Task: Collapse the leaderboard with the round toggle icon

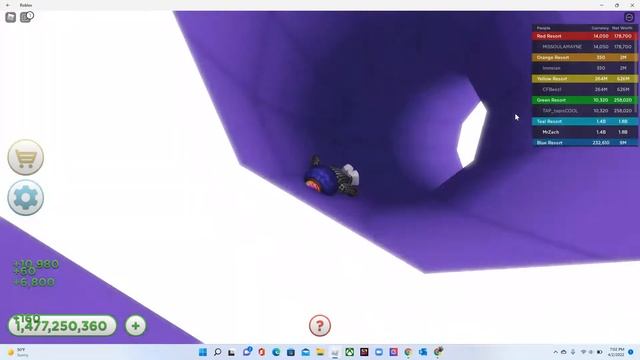Action: tap(629, 17)
